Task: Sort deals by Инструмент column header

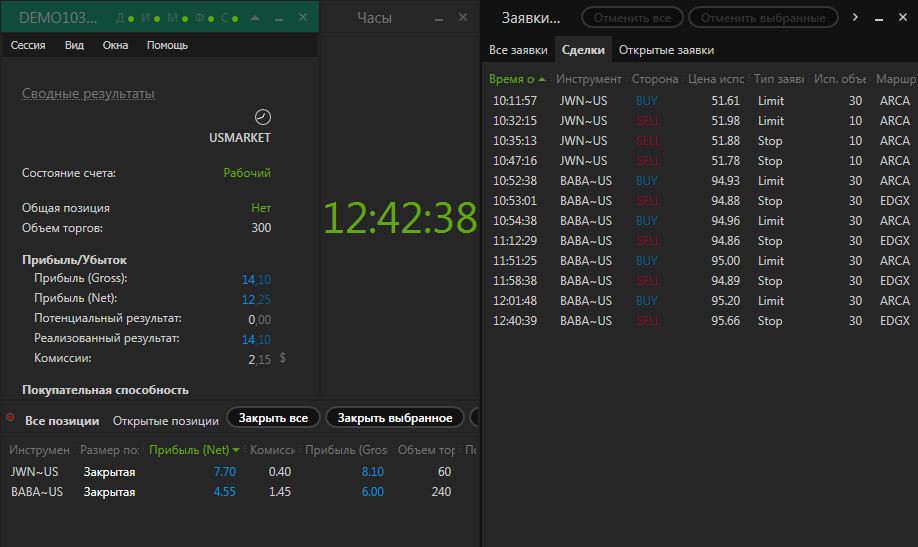Action: click(x=588, y=78)
